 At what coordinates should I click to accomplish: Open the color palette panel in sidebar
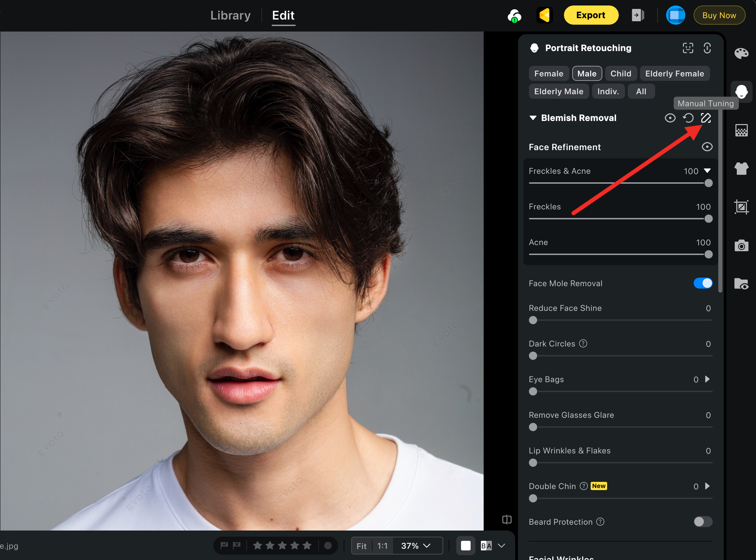pyautogui.click(x=741, y=53)
